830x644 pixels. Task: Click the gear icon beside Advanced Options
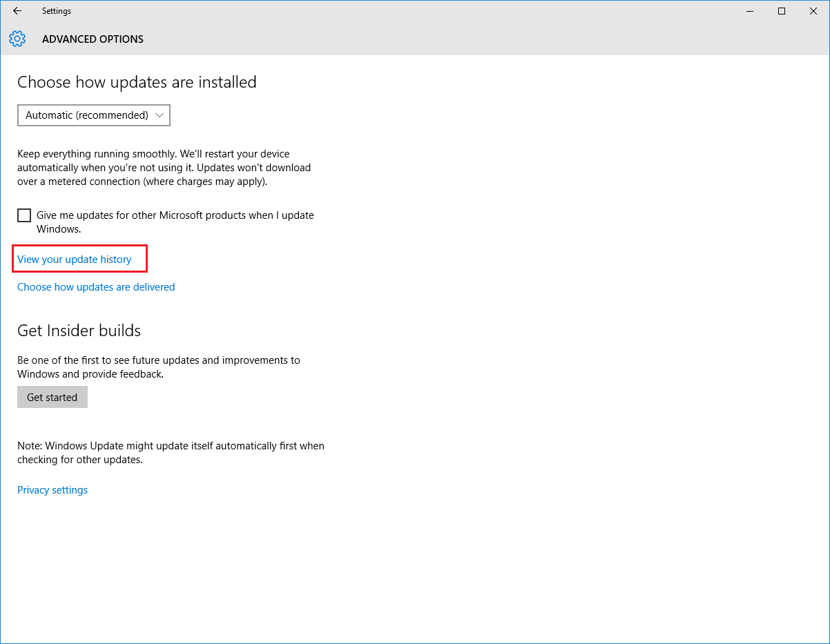tap(17, 39)
